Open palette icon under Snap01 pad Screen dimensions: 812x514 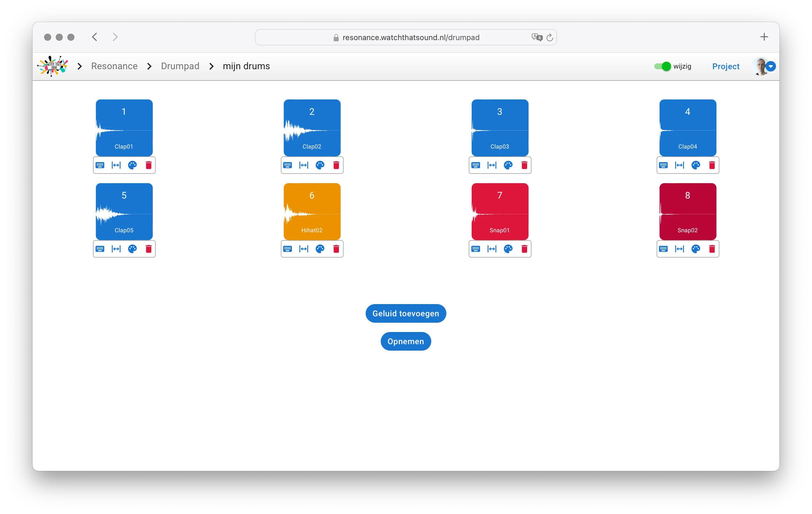point(508,249)
